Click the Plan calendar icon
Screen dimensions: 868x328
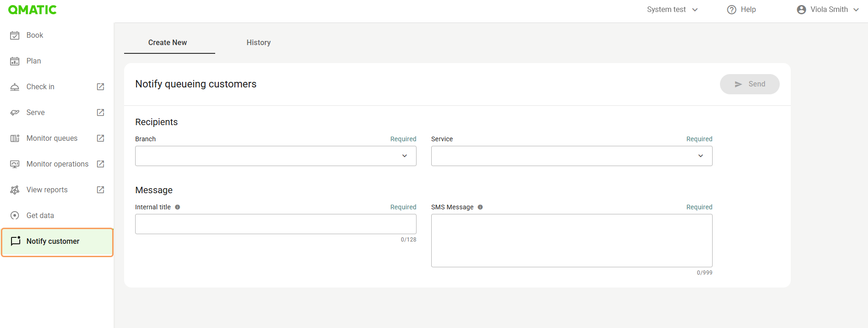point(15,61)
